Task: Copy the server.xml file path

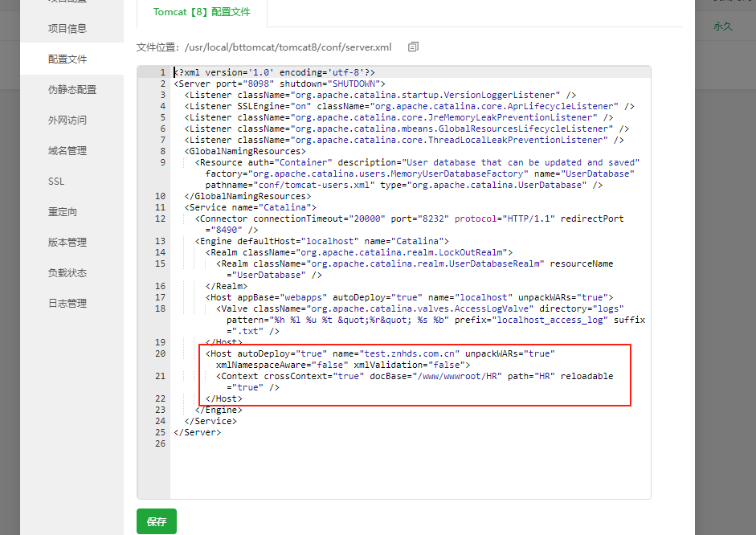Action: (413, 47)
